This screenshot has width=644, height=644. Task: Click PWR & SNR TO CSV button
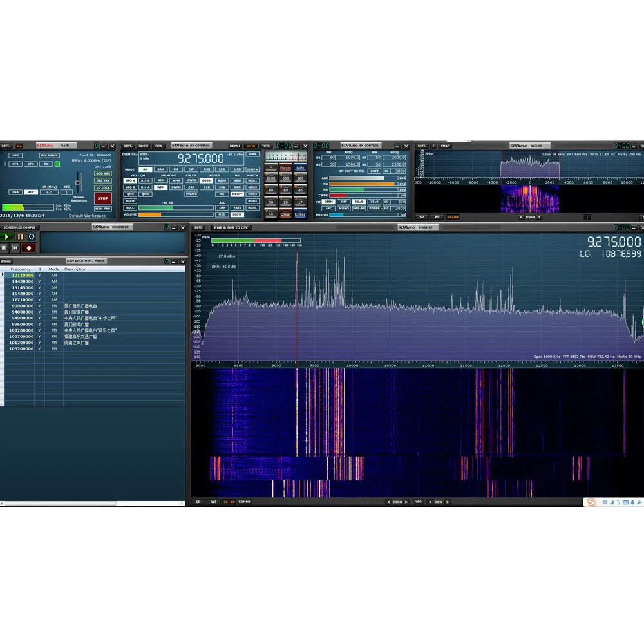[x=231, y=227]
